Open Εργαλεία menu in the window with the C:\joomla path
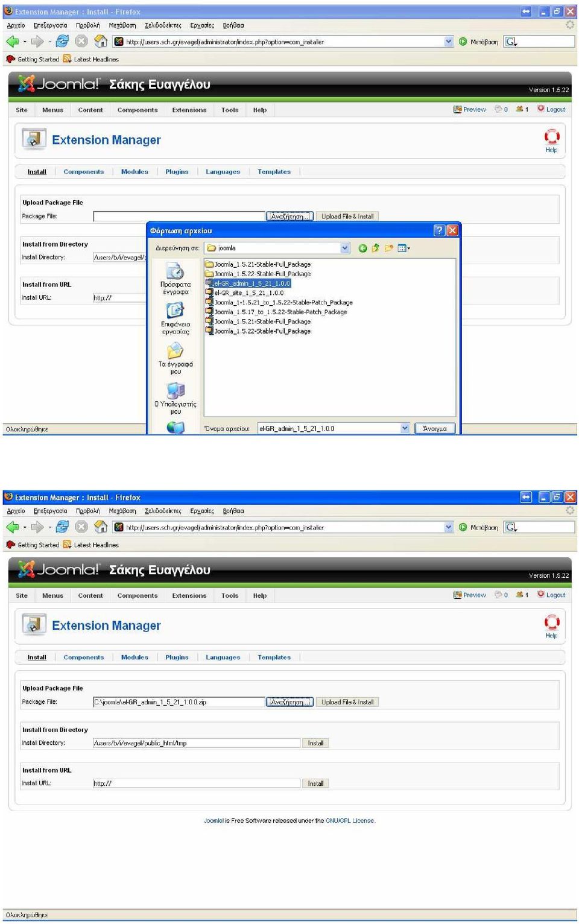The height and width of the screenshot is (924, 579). pyautogui.click(x=202, y=511)
